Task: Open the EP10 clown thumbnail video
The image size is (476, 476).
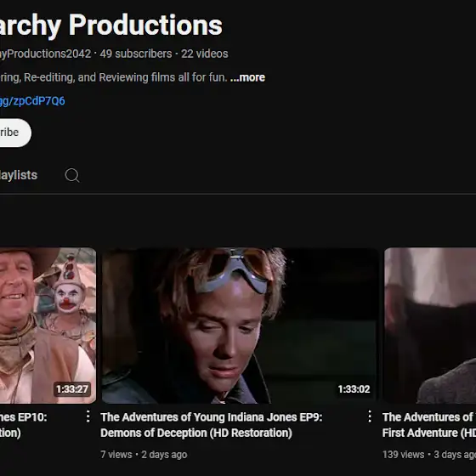Action: [48, 326]
